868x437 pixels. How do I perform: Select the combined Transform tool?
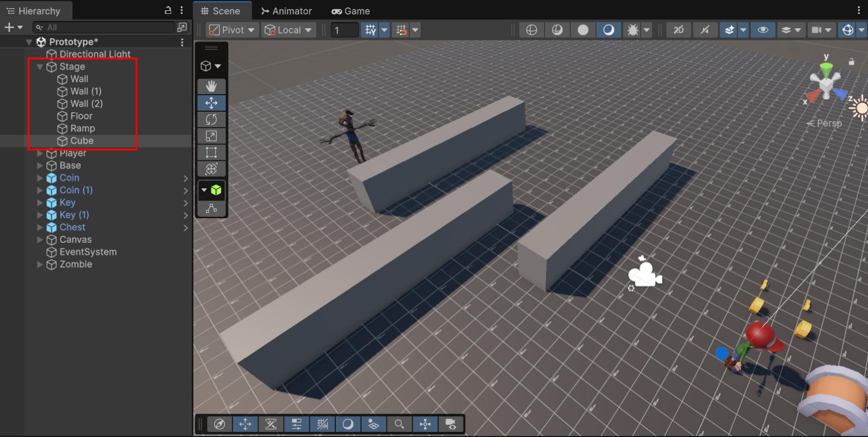211,169
